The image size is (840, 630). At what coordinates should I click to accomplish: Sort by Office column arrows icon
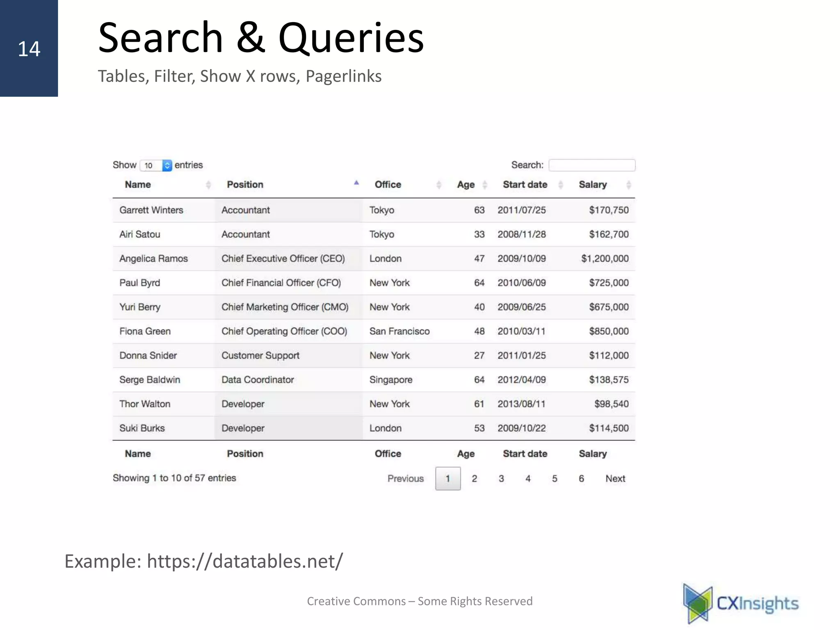(439, 185)
